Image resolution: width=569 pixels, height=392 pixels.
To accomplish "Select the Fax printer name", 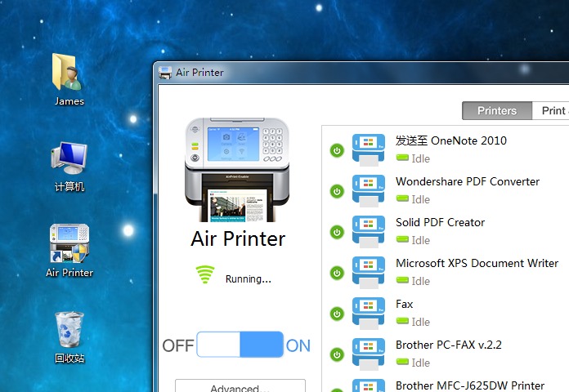I will pos(404,304).
